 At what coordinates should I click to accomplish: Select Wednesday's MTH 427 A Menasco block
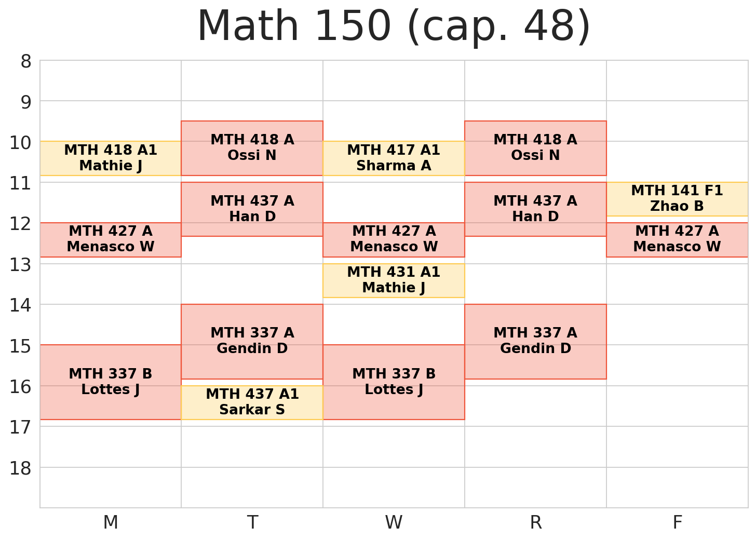pos(394,239)
